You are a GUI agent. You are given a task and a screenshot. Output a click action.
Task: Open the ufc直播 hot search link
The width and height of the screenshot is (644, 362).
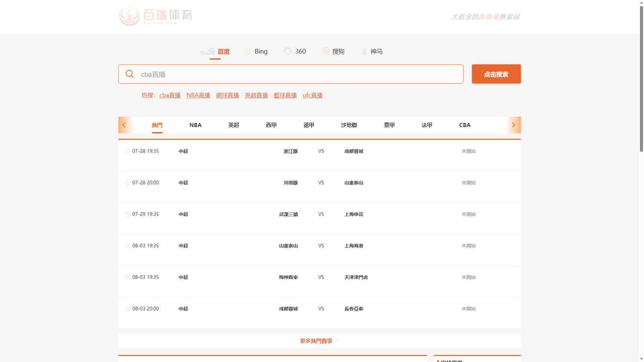click(x=313, y=95)
